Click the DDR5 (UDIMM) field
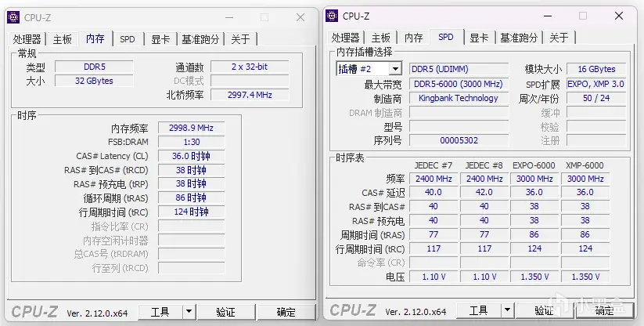The height and width of the screenshot is (326, 644). 459,69
